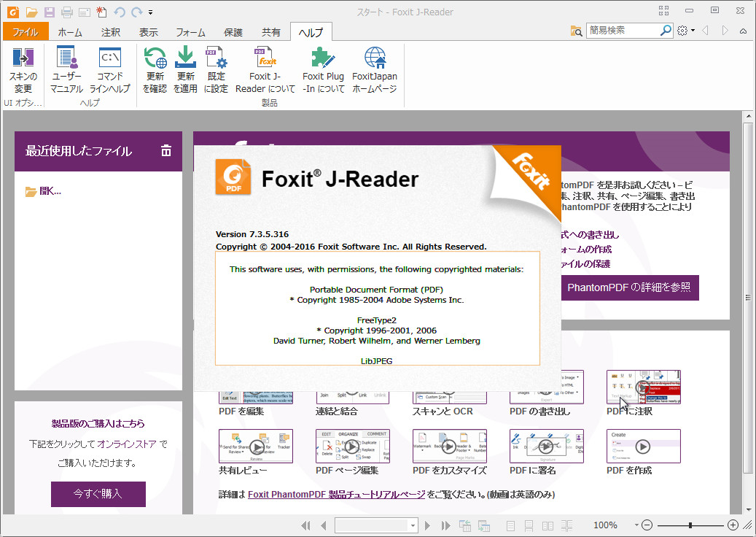
Task: Switch to the フォーム (Form) tab
Action: 190,32
